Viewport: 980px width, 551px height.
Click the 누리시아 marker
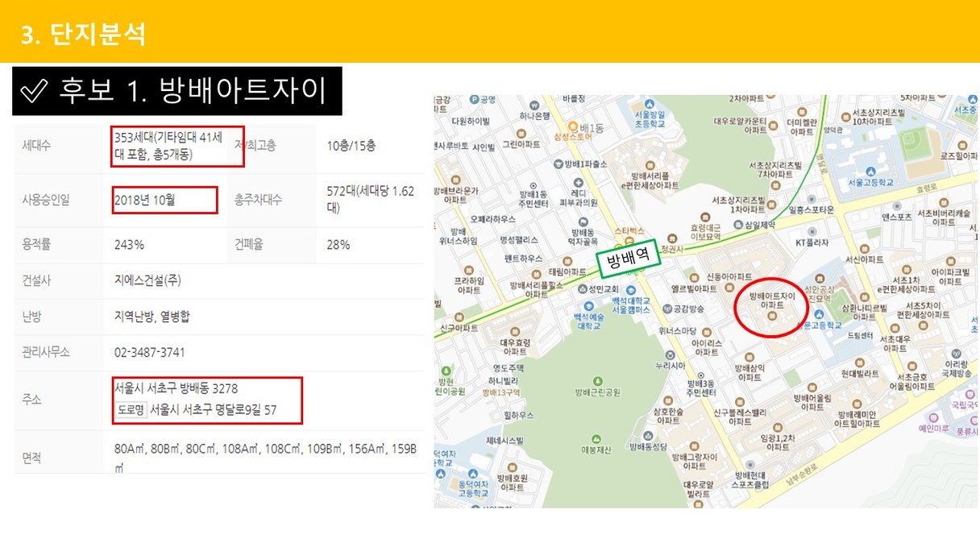(670, 354)
